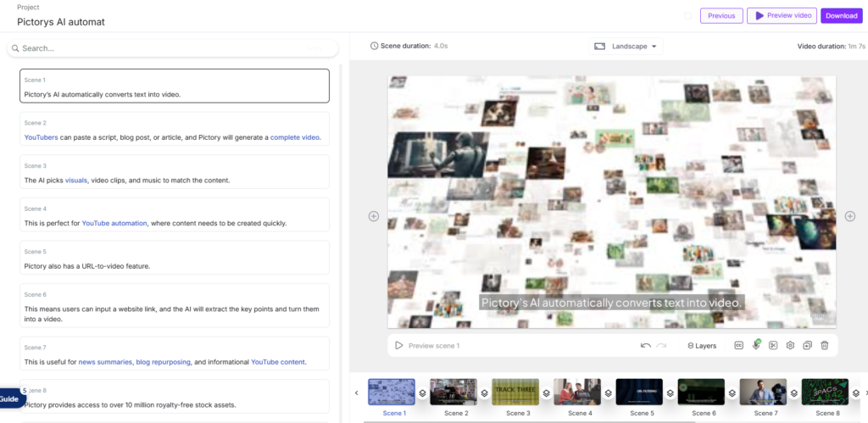Screen dimensions: 868x423
Task: Select the Scene 7 script card
Action: (175, 353)
